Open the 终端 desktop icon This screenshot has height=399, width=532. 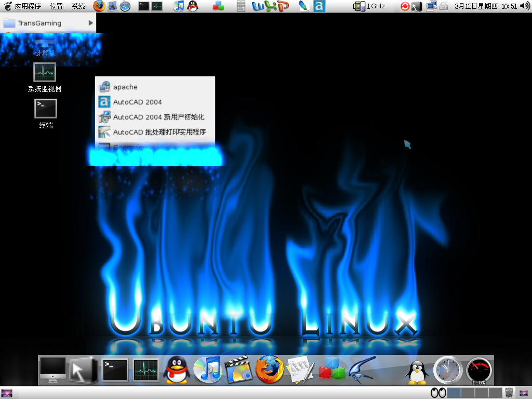tap(46, 114)
